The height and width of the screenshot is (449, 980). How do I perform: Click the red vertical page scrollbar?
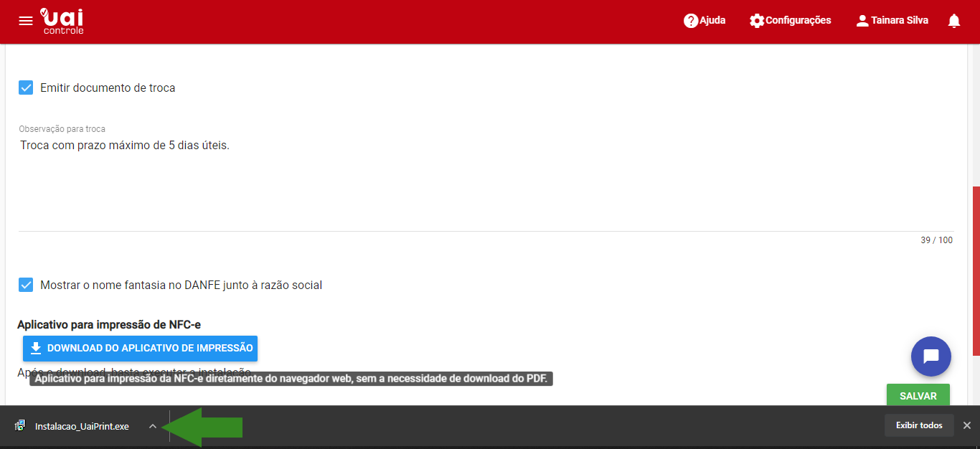[x=976, y=271]
